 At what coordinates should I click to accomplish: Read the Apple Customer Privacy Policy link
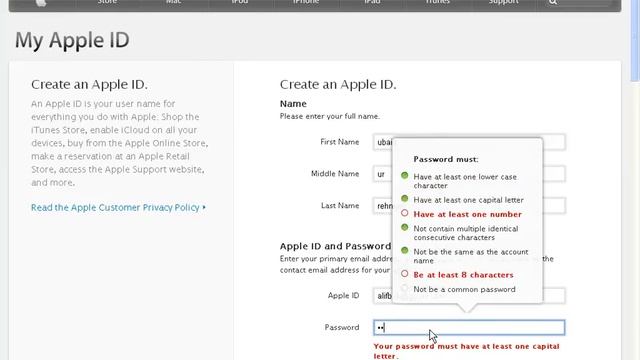(x=118, y=207)
